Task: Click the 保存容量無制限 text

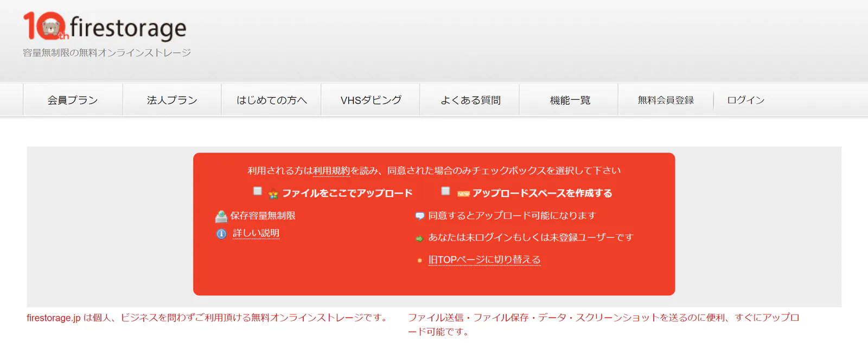Action: click(263, 216)
